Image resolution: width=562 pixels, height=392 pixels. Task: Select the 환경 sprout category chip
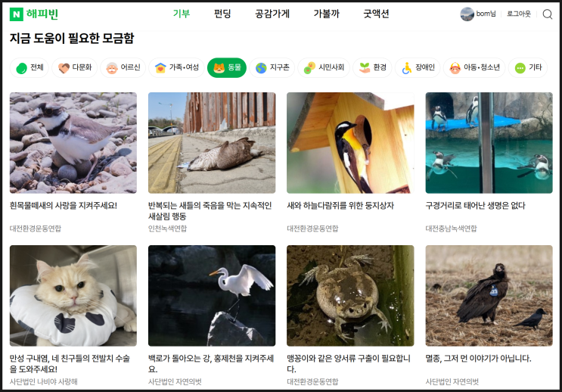(372, 67)
